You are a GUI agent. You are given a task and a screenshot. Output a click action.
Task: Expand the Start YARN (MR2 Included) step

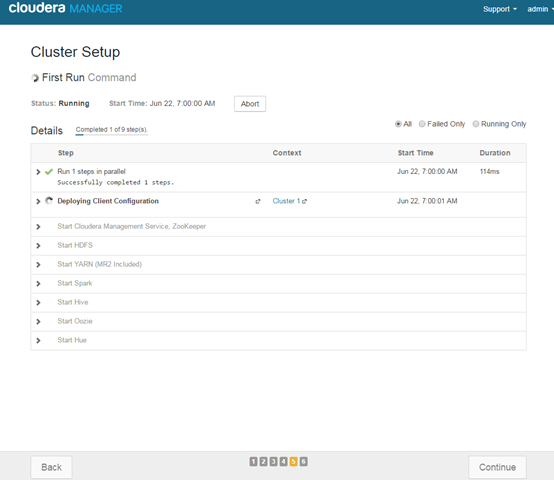tap(38, 265)
